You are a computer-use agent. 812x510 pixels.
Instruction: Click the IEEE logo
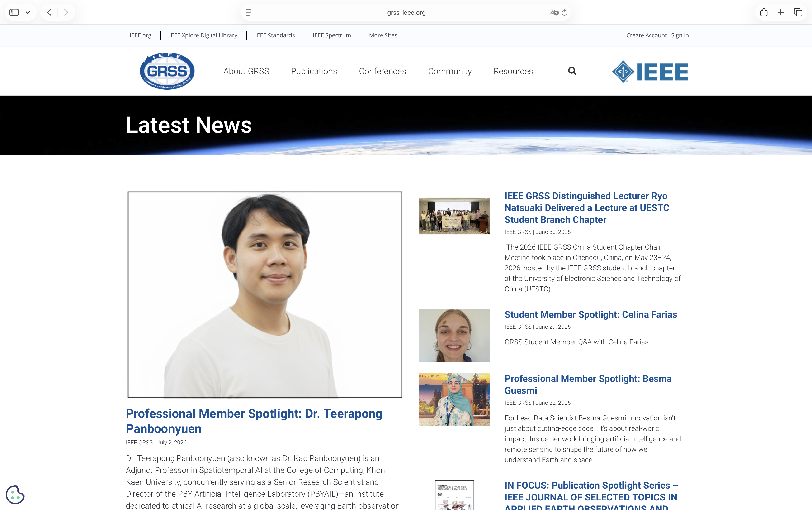[x=650, y=71]
